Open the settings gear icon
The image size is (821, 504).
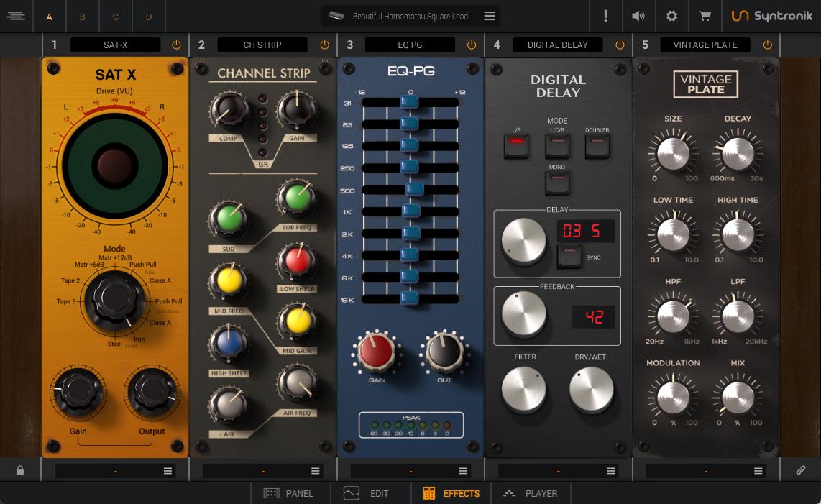click(x=671, y=16)
